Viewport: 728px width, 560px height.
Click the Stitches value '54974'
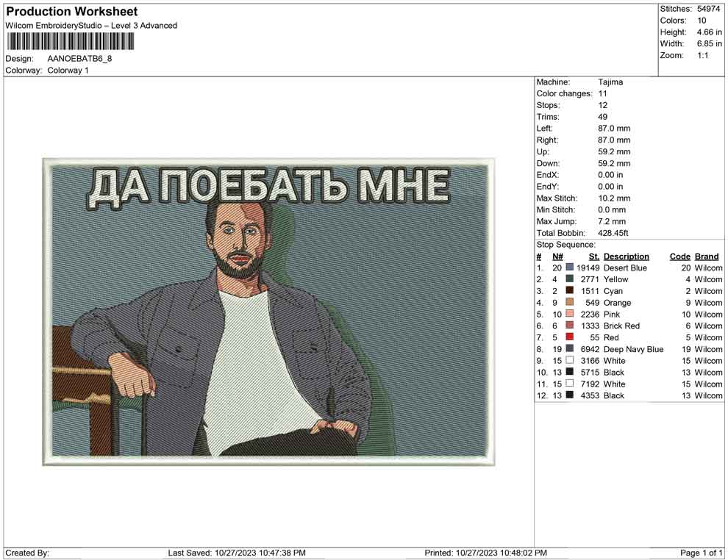pyautogui.click(x=708, y=9)
